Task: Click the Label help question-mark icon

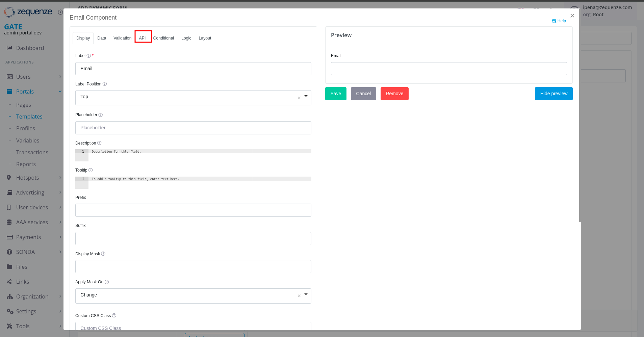Action: [89, 56]
